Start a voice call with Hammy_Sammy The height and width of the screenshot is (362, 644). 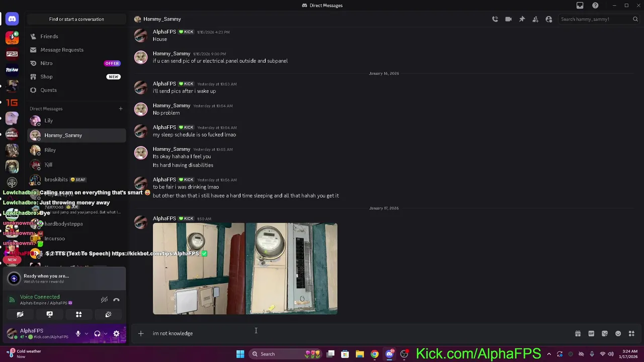495,19
